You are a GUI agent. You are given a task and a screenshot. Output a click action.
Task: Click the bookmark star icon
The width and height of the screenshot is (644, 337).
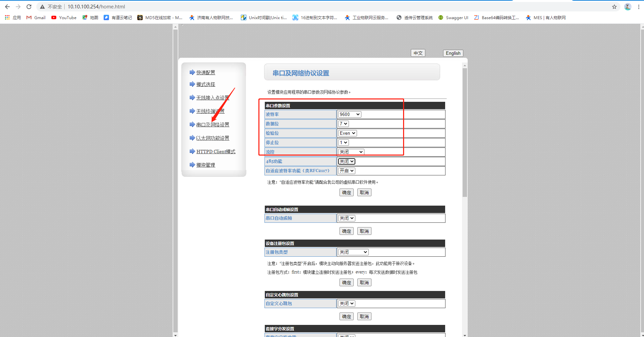click(614, 7)
